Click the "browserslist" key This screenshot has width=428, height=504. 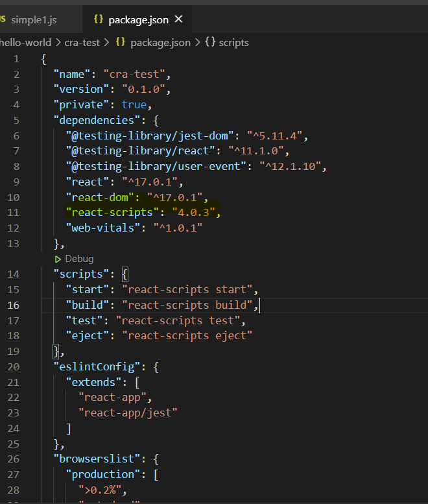[97, 459]
